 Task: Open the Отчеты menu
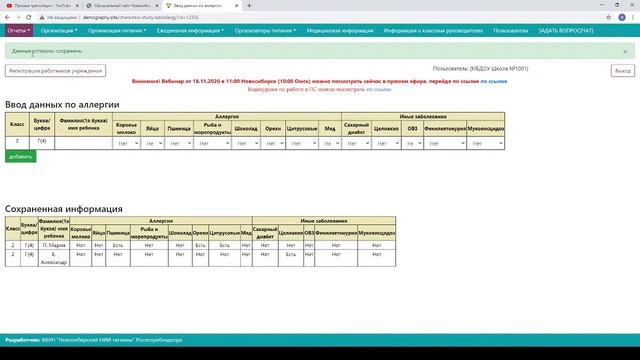pos(19,31)
